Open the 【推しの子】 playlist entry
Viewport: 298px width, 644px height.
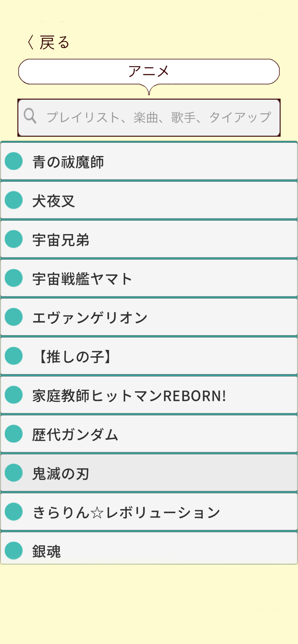point(149,356)
